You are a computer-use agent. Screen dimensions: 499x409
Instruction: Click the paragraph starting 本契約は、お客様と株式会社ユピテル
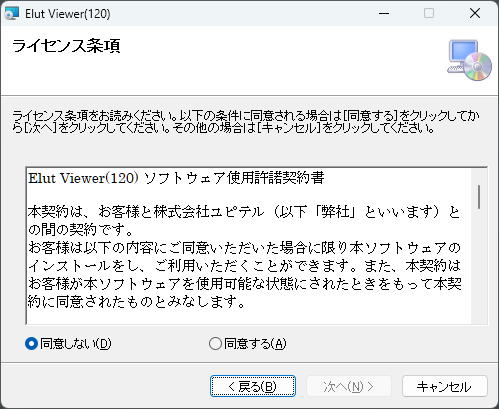(x=244, y=220)
